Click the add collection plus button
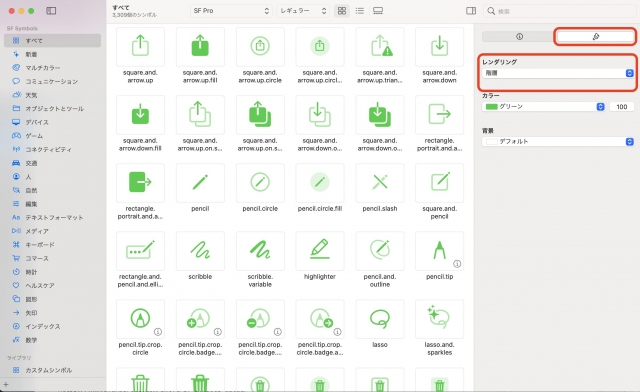This screenshot has height=392, width=640. tap(6, 384)
